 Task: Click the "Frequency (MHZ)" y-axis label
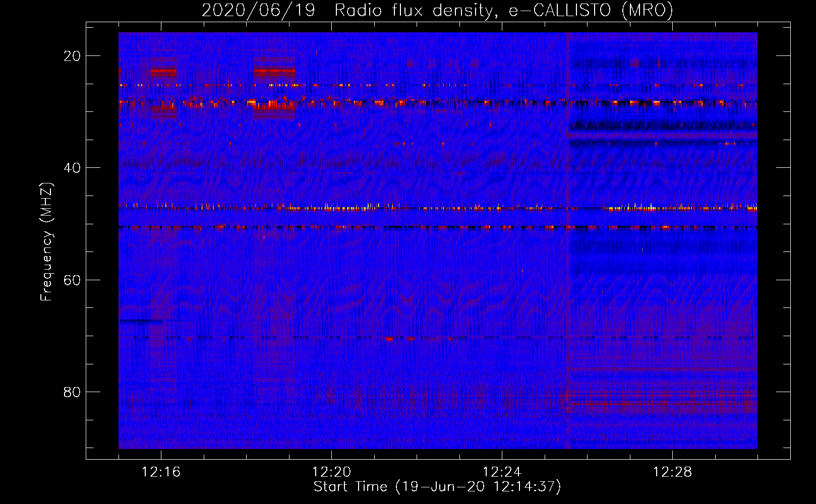(x=46, y=242)
